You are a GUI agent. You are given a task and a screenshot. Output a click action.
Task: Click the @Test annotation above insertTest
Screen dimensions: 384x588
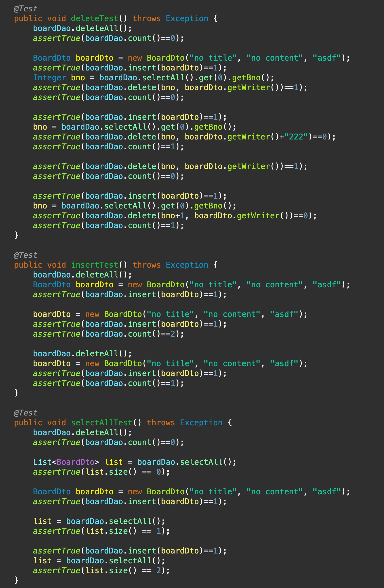tap(26, 255)
